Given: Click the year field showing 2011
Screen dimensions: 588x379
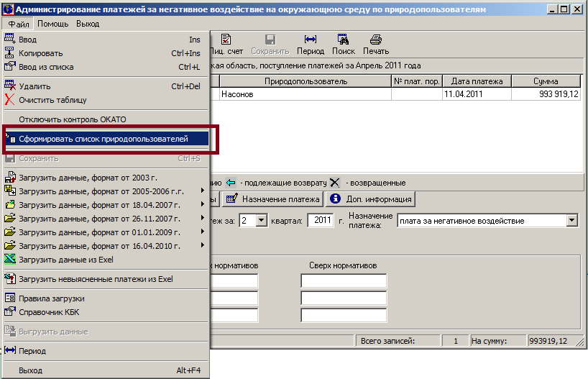Looking at the screenshot, I should (321, 220).
